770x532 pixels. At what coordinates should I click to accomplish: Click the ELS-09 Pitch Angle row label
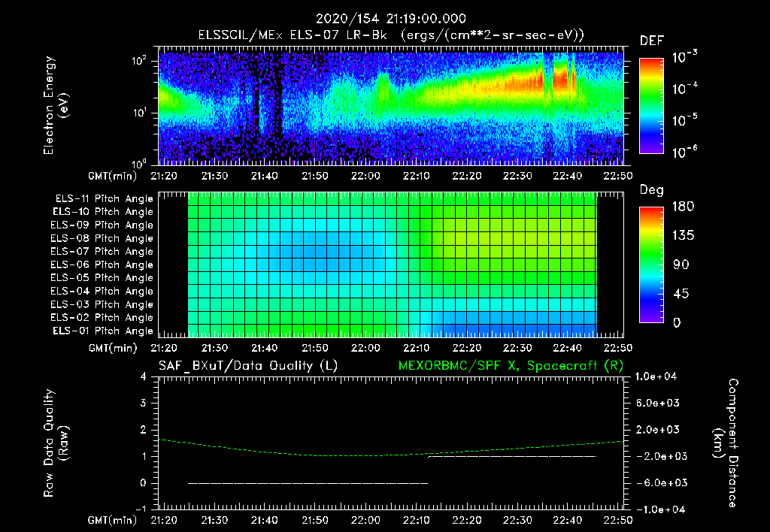(102, 225)
